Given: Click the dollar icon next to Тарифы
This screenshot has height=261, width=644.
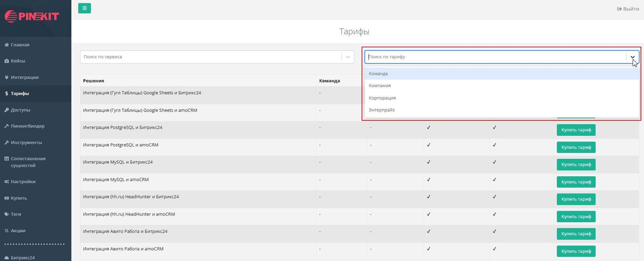Looking at the screenshot, I should [x=7, y=94].
